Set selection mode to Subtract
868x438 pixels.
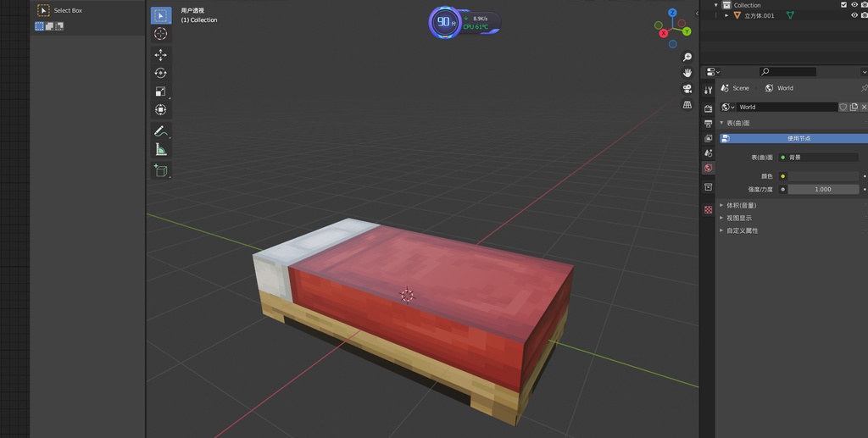59,26
